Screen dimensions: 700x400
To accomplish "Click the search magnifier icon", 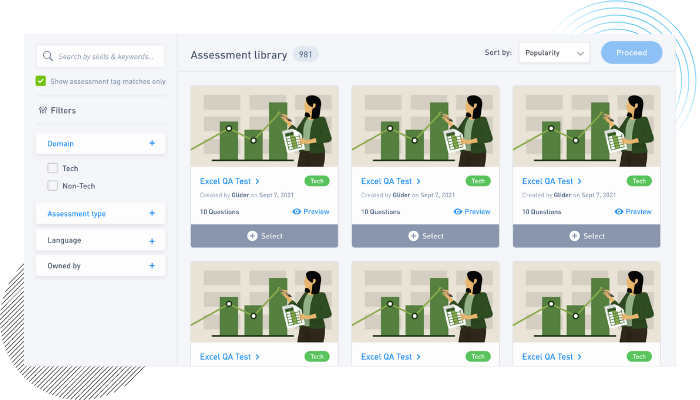I will pyautogui.click(x=48, y=56).
